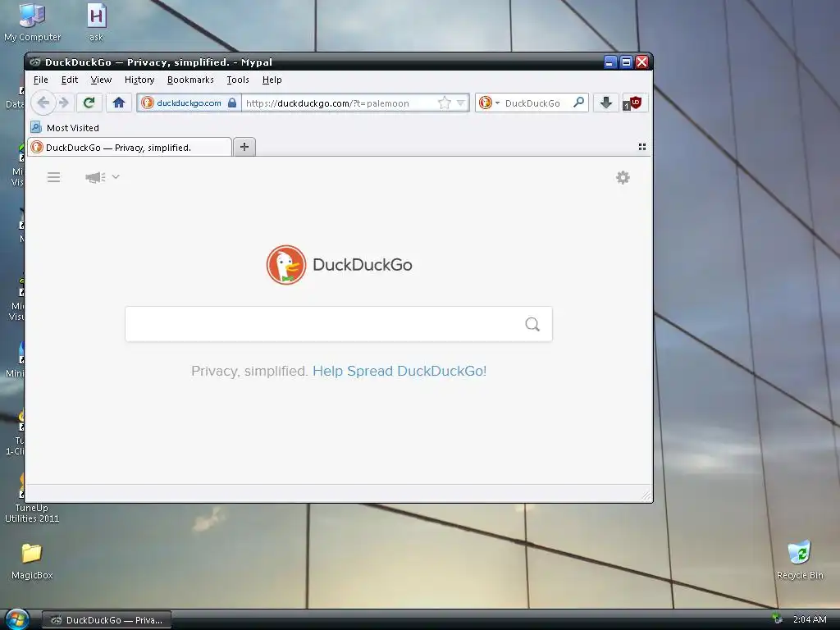Open the Bookmarks menu
Viewport: 840px width, 630px height.
pos(190,80)
